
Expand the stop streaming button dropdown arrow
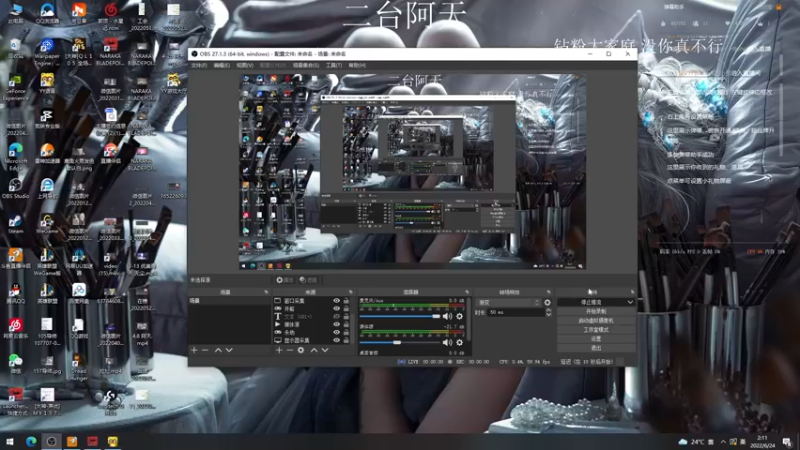click(630, 302)
